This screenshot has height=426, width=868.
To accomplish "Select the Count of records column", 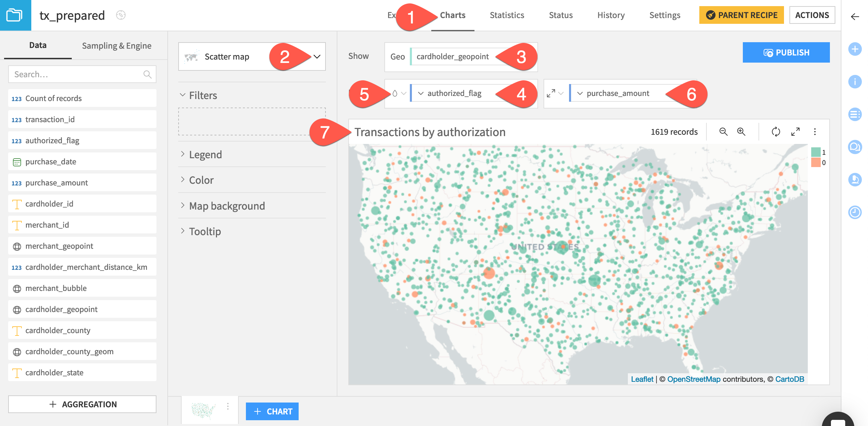I will (82, 98).
